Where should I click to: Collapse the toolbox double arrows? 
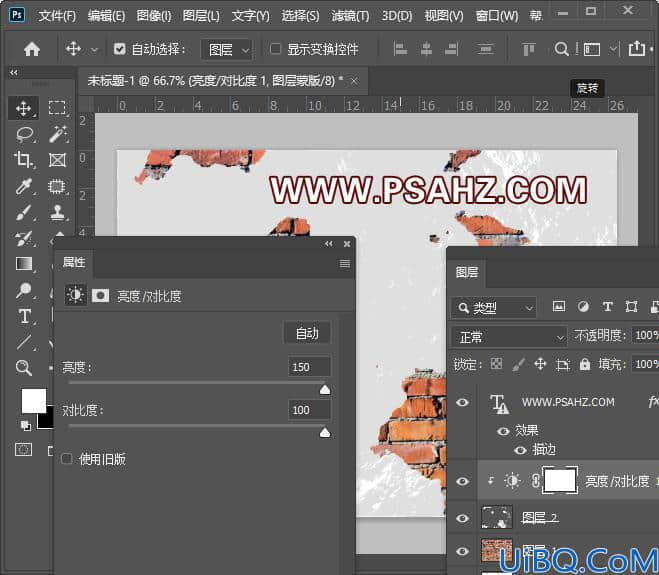(x=14, y=72)
